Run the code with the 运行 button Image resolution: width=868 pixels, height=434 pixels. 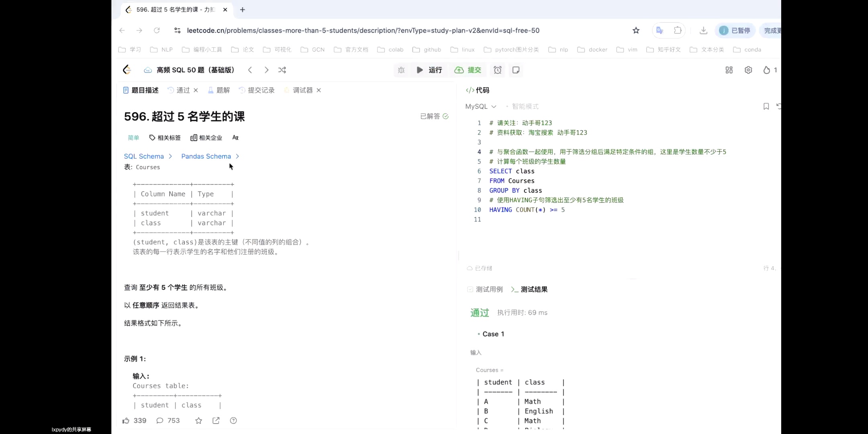click(430, 70)
